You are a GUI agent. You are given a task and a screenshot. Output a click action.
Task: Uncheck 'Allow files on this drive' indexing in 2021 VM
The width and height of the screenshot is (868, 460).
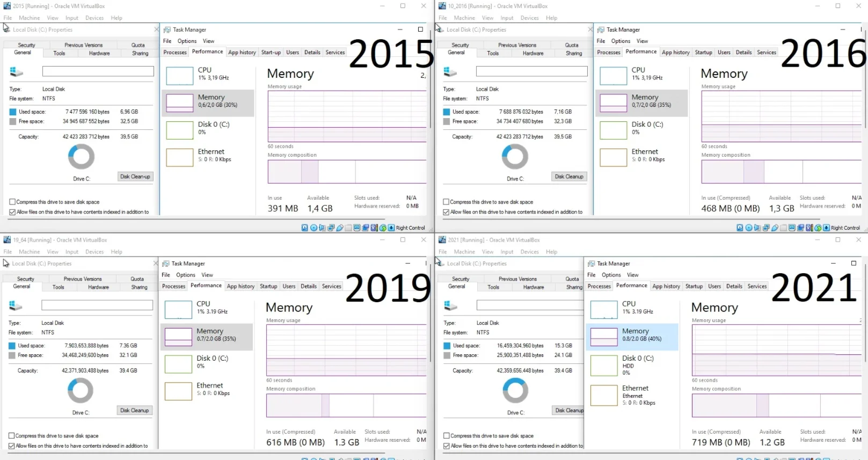447,446
